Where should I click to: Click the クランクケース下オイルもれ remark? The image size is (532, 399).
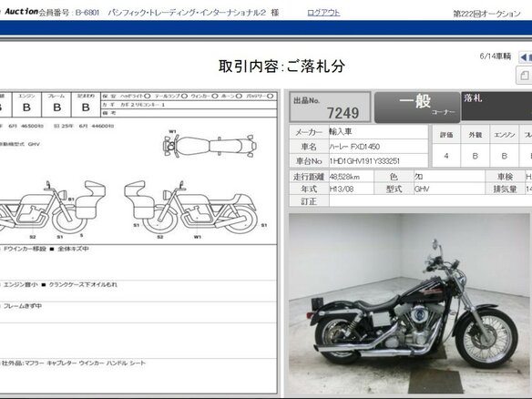tap(83, 284)
